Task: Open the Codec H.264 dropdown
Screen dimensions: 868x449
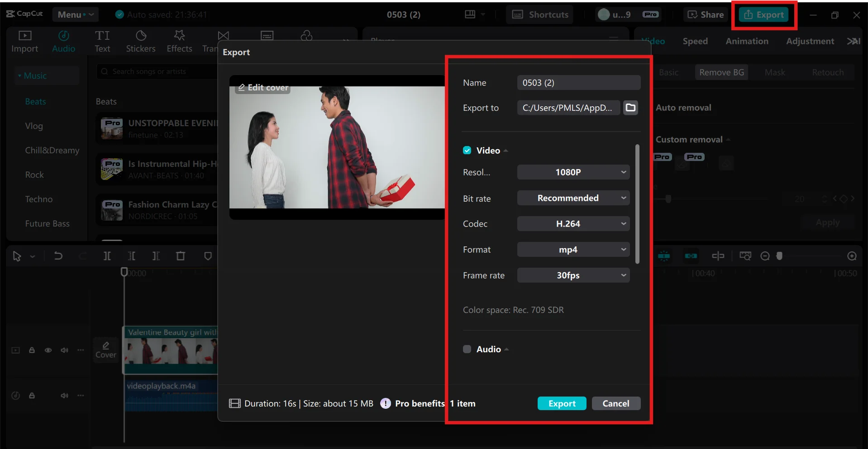Action: click(573, 224)
